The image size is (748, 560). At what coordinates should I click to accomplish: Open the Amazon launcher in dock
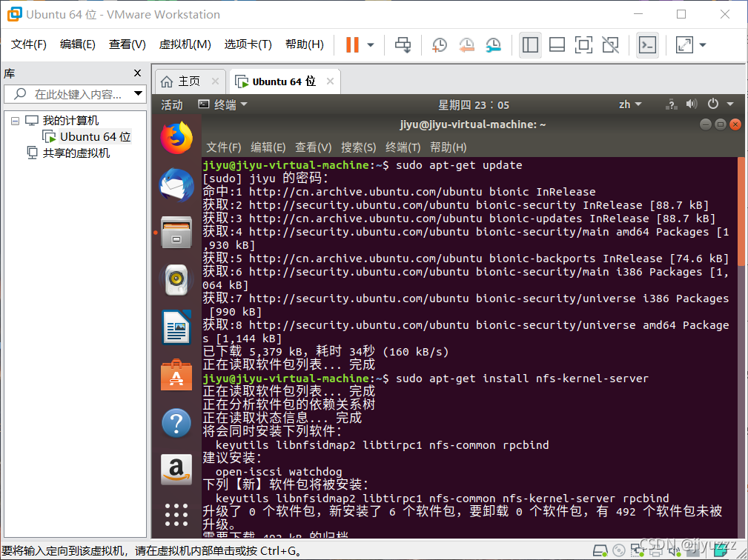click(176, 470)
